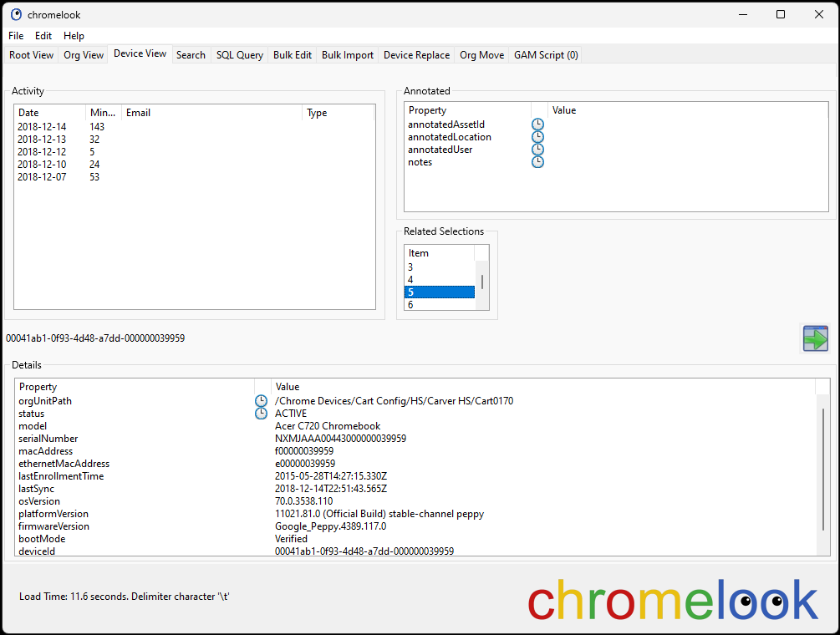Select item 6 in Related Selections
Image resolution: width=840 pixels, height=635 pixels.
tap(440, 305)
